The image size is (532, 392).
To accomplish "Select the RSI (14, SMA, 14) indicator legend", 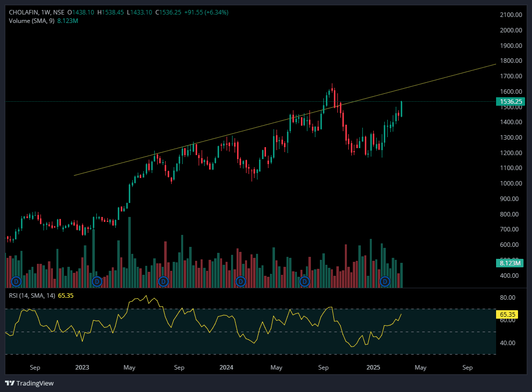I will [x=32, y=296].
